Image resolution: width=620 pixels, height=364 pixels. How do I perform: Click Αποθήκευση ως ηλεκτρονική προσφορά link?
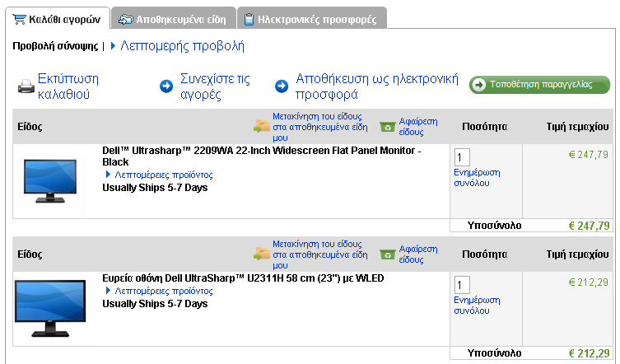377,86
